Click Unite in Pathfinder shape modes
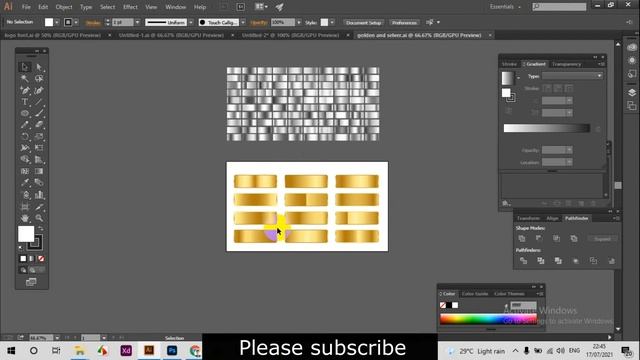The image size is (640, 360). (x=522, y=238)
